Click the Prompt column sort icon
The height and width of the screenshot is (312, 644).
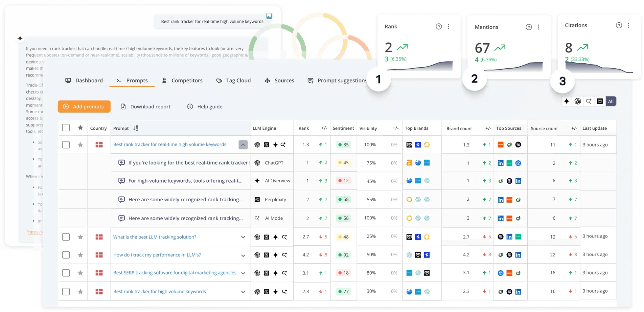coord(135,128)
